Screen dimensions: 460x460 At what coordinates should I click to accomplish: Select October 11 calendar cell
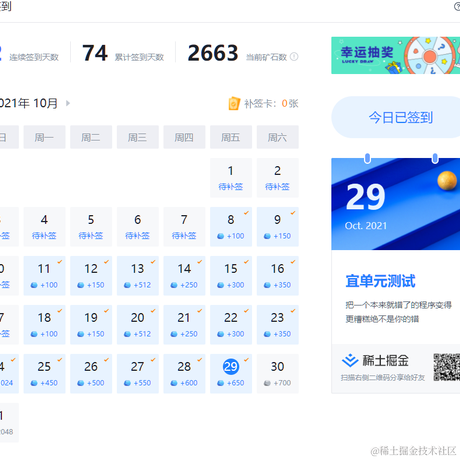44,276
